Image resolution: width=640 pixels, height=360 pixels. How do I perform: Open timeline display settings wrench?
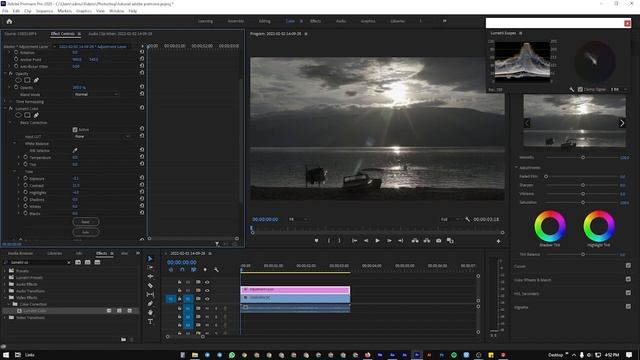pos(216,270)
